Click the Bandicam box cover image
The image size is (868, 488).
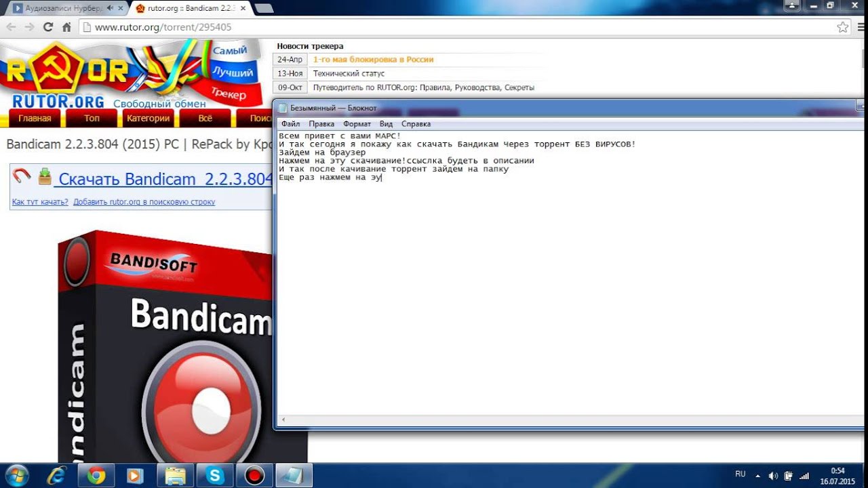point(166,346)
